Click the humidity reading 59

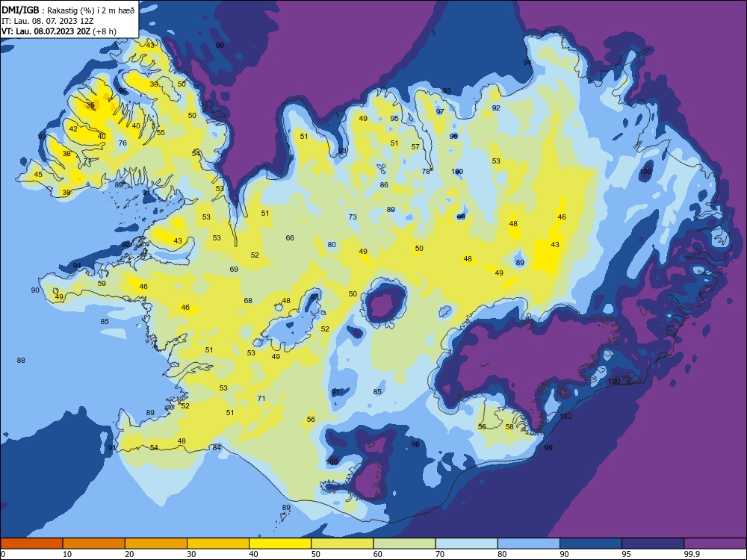coord(102,283)
